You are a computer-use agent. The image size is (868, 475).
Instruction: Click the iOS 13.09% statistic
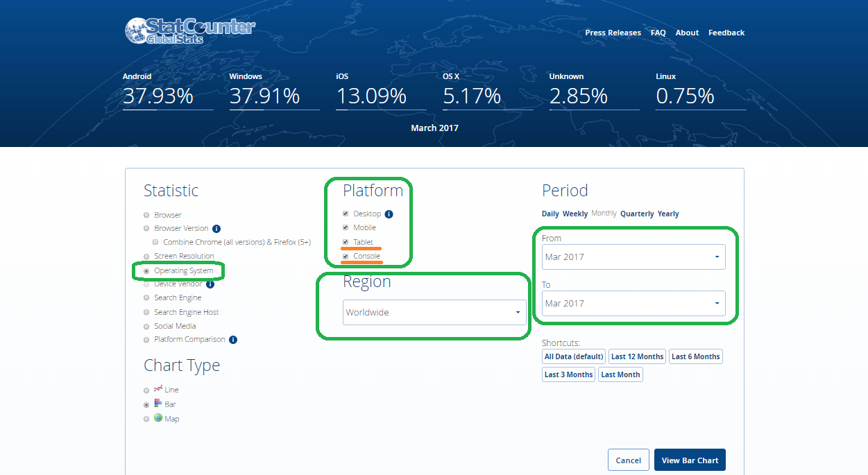click(381, 90)
